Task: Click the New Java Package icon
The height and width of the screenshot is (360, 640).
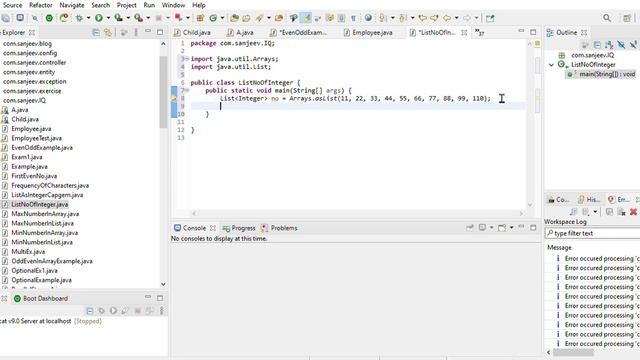Action: pos(200,18)
